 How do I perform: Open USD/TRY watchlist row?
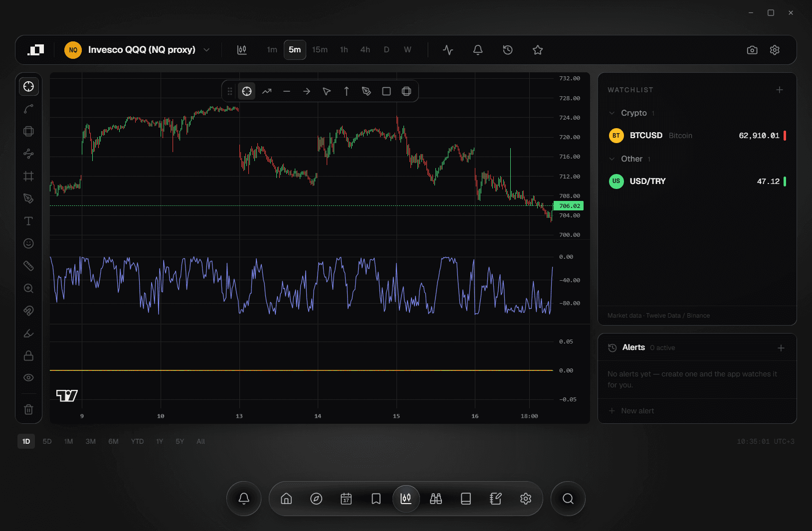[x=697, y=181]
